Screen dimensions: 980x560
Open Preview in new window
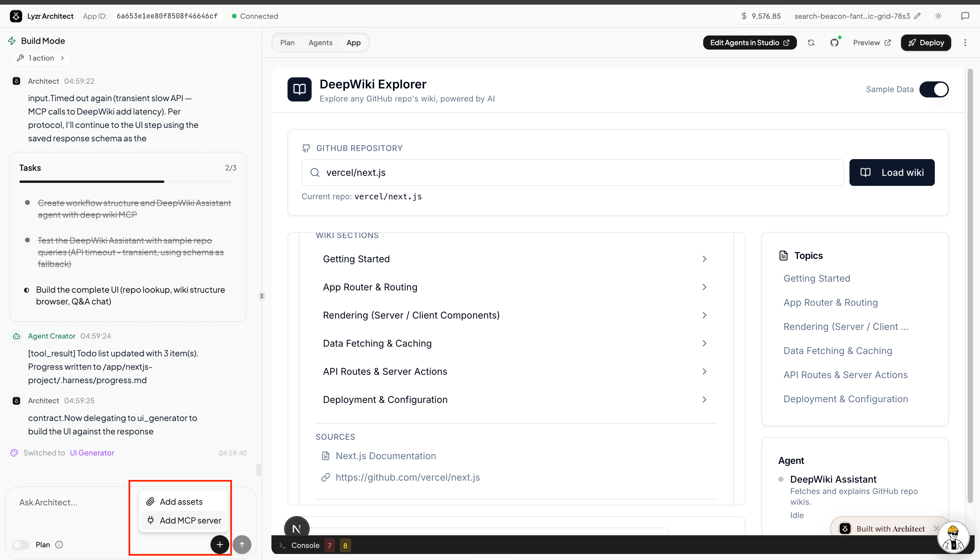(x=872, y=43)
